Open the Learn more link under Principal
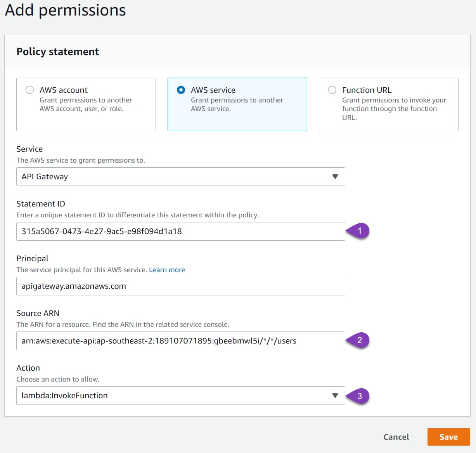 tap(167, 269)
